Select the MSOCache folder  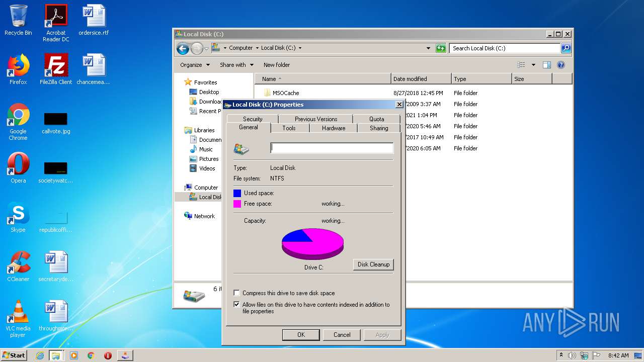[286, 93]
